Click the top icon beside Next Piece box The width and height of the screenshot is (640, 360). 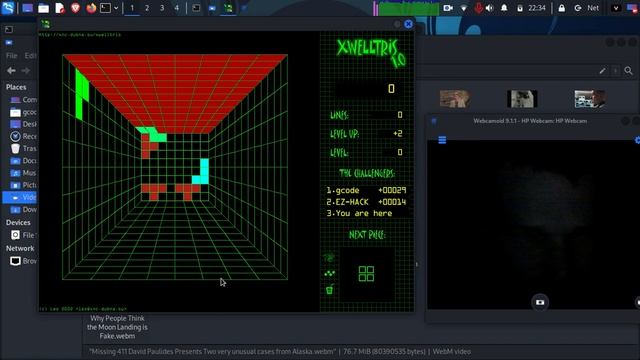[329, 258]
